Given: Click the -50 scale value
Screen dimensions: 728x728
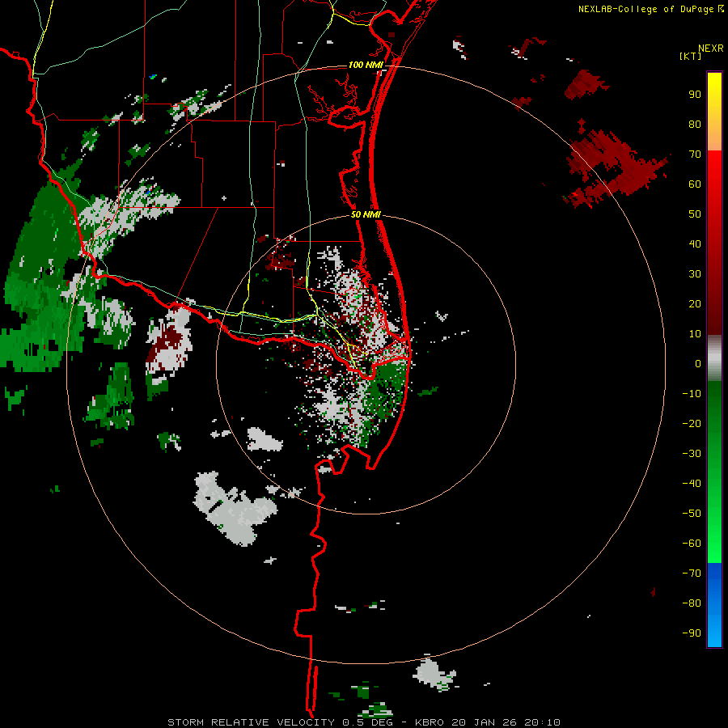Looking at the screenshot, I should point(692,514).
